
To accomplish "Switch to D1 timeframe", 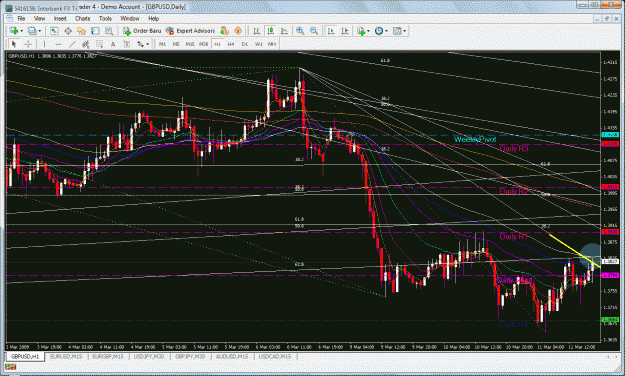I will pyautogui.click(x=245, y=44).
